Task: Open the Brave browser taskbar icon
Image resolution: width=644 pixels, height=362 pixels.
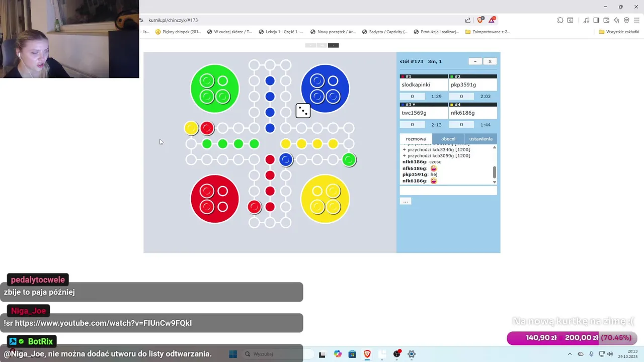Action: (367, 354)
